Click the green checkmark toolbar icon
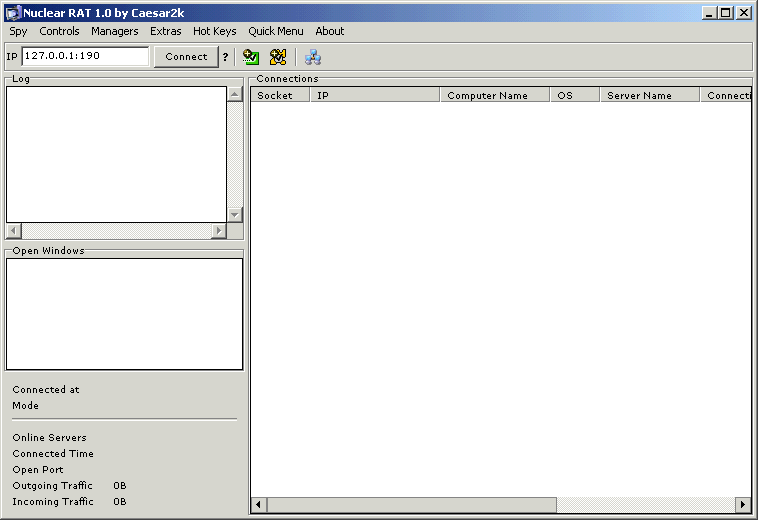Screen dimensions: 758x520 point(251,57)
